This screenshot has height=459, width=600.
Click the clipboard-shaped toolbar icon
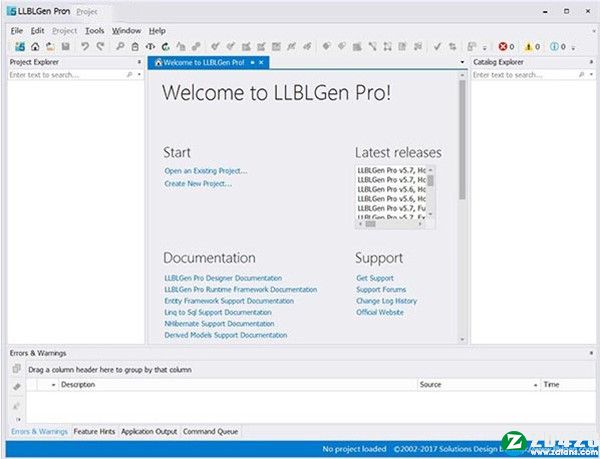point(135,47)
